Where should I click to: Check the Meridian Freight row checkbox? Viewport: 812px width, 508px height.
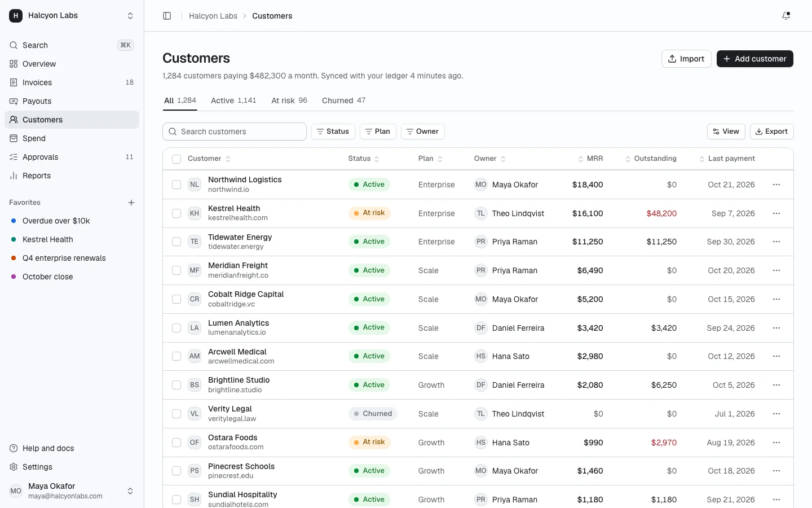pyautogui.click(x=176, y=270)
